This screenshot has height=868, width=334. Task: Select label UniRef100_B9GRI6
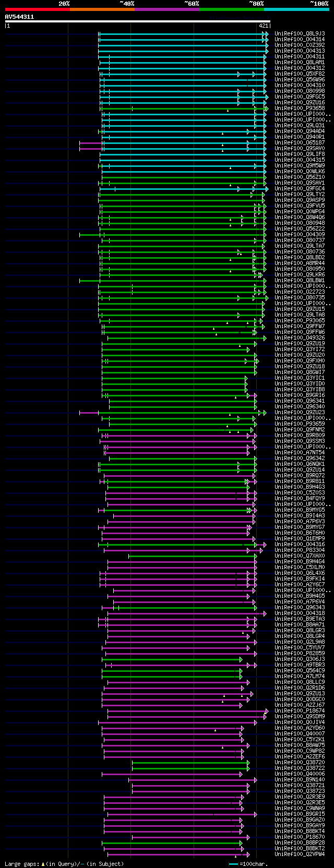[x=300, y=395]
